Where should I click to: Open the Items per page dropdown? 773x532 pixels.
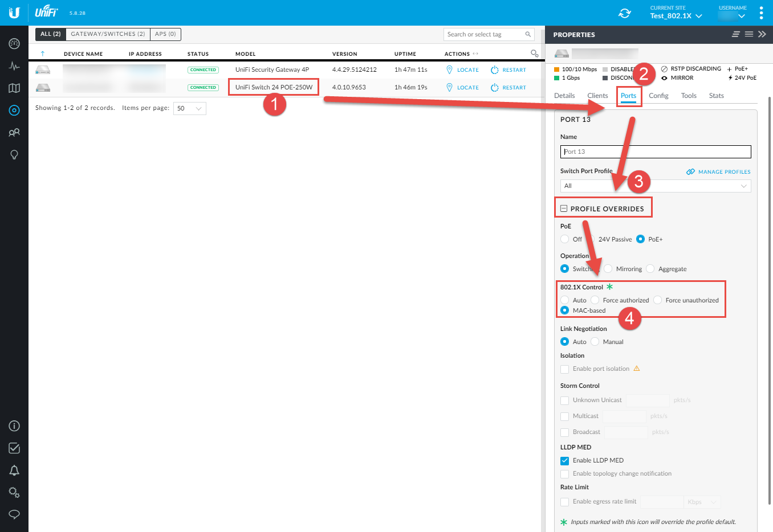(189, 108)
